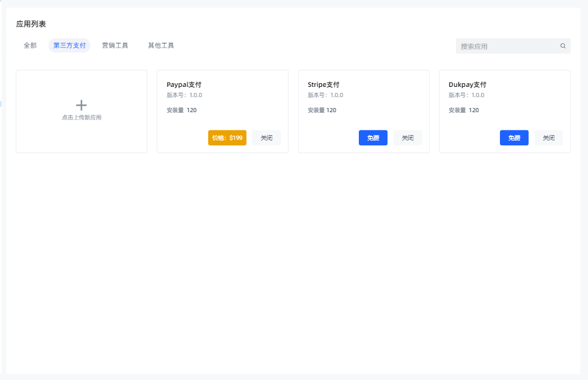Open the Stripe支付 app title
588x380 pixels.
(324, 84)
